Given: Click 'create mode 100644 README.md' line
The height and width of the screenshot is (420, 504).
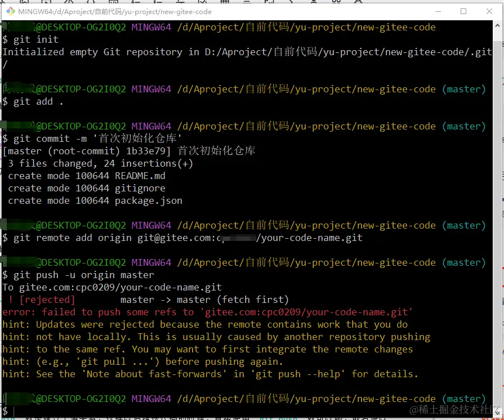Looking at the screenshot, I should click(87, 176).
